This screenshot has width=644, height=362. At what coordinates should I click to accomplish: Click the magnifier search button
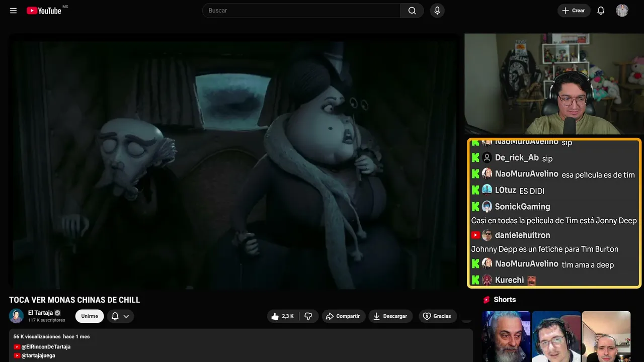pos(412,11)
